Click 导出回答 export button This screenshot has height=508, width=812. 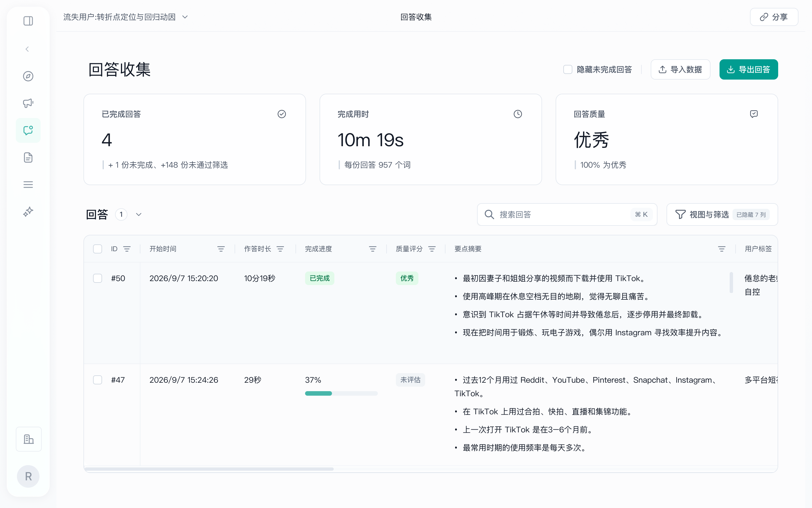coord(748,69)
